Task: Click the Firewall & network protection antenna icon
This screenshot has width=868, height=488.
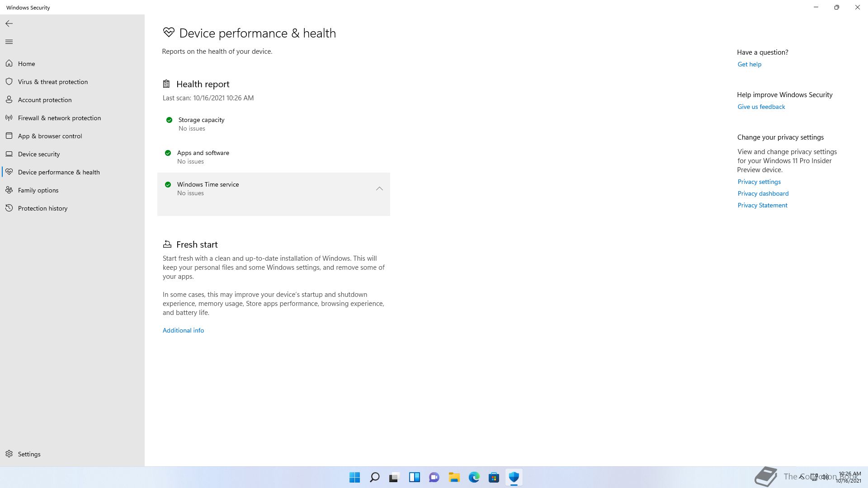Action: tap(9, 118)
